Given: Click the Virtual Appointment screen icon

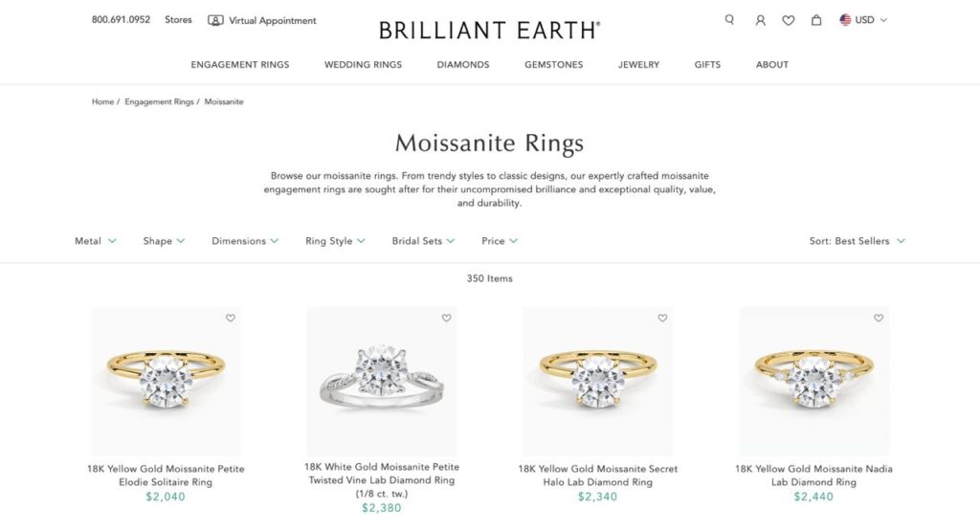Looking at the screenshot, I should click(215, 21).
